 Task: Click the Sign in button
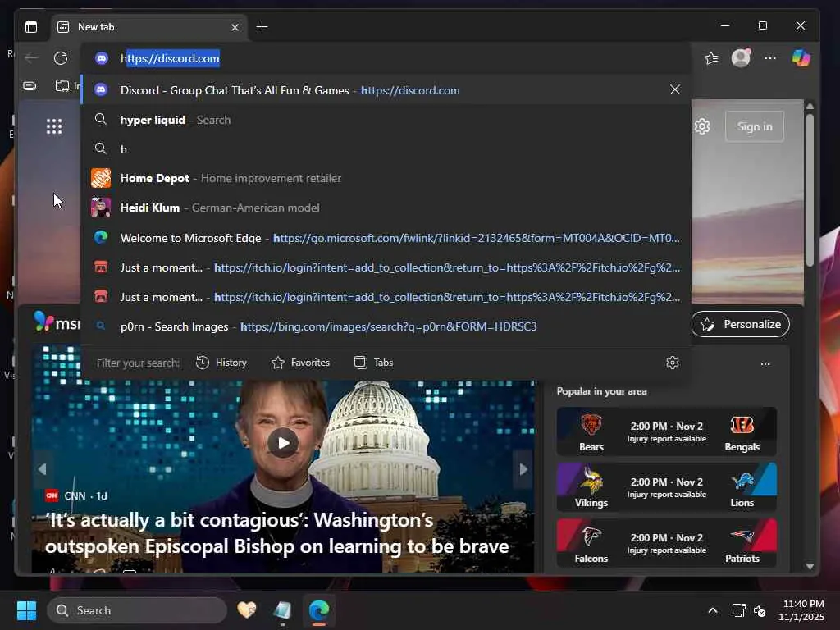point(755,126)
